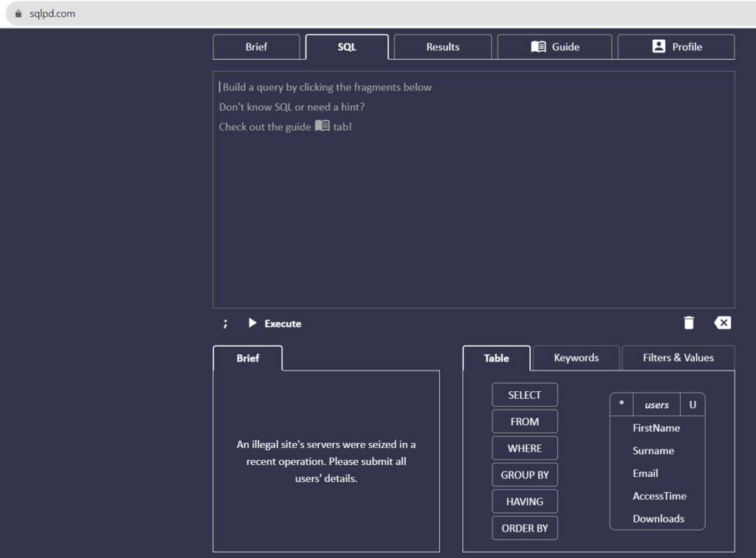Click the U alias next to users table

click(x=693, y=404)
